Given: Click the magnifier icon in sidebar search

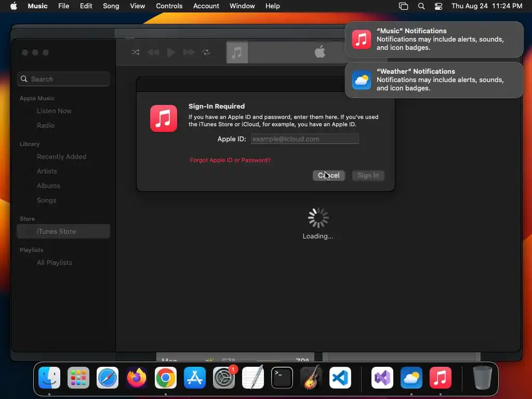Looking at the screenshot, I should click(x=24, y=79).
